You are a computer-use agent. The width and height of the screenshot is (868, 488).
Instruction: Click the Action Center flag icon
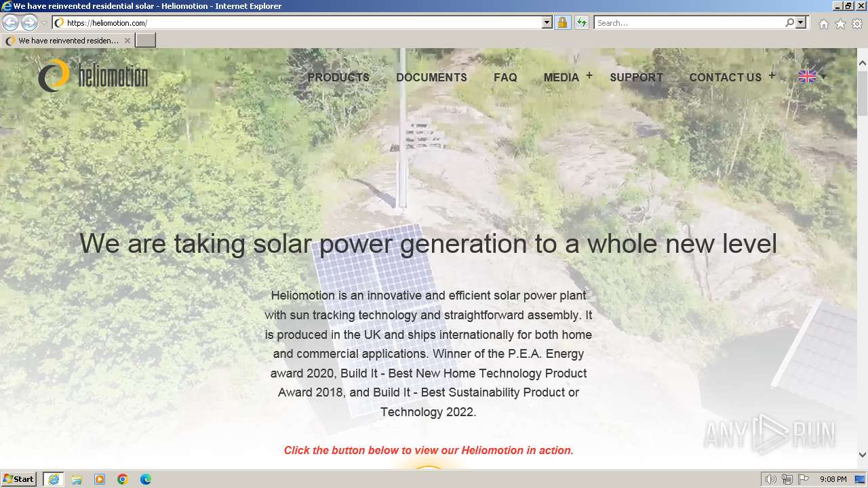(x=804, y=479)
